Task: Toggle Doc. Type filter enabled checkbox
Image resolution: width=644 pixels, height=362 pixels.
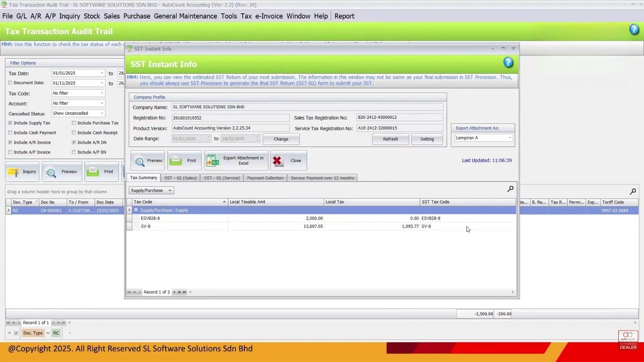Action: coord(16,333)
